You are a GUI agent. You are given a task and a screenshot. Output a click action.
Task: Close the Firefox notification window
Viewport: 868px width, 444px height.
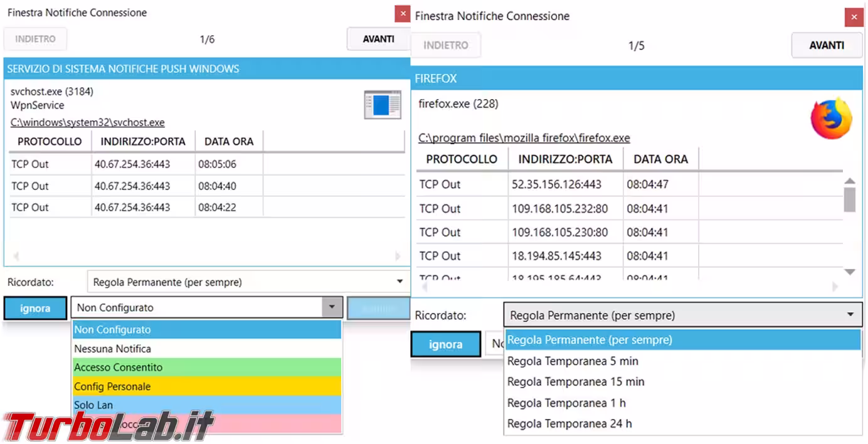(x=854, y=18)
